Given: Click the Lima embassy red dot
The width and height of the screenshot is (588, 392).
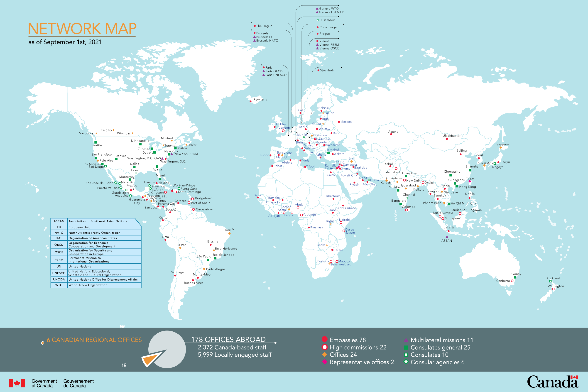Looking at the screenshot, I should [165, 240].
